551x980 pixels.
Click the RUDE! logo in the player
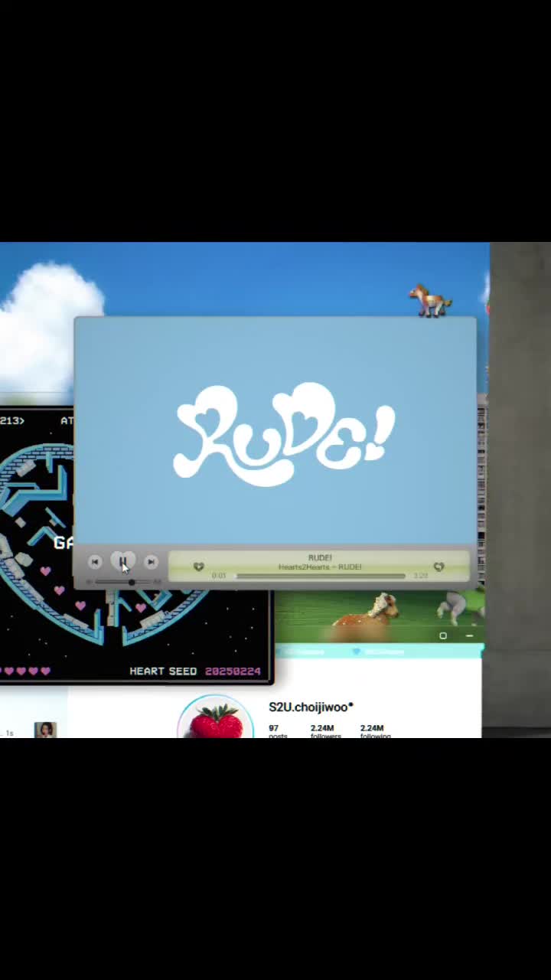[x=284, y=433]
